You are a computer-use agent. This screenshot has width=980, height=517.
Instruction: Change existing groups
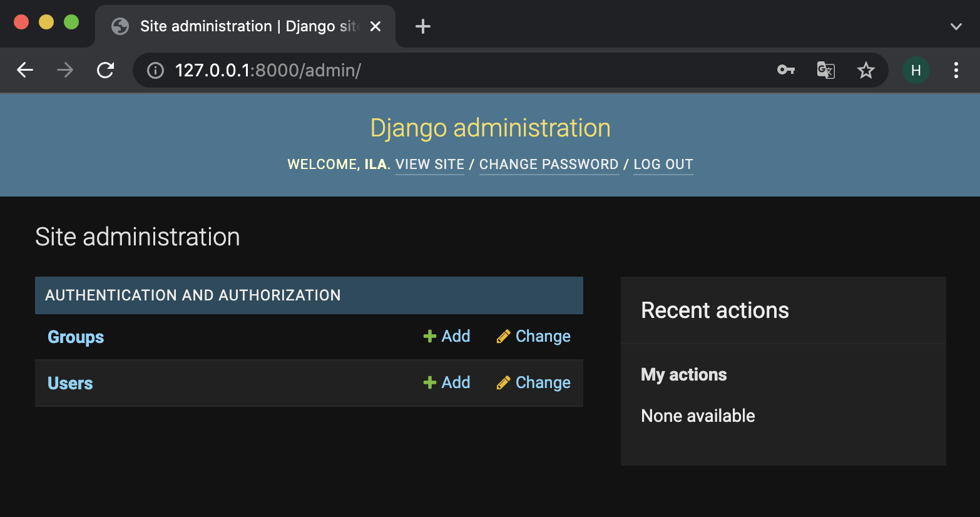tap(533, 336)
